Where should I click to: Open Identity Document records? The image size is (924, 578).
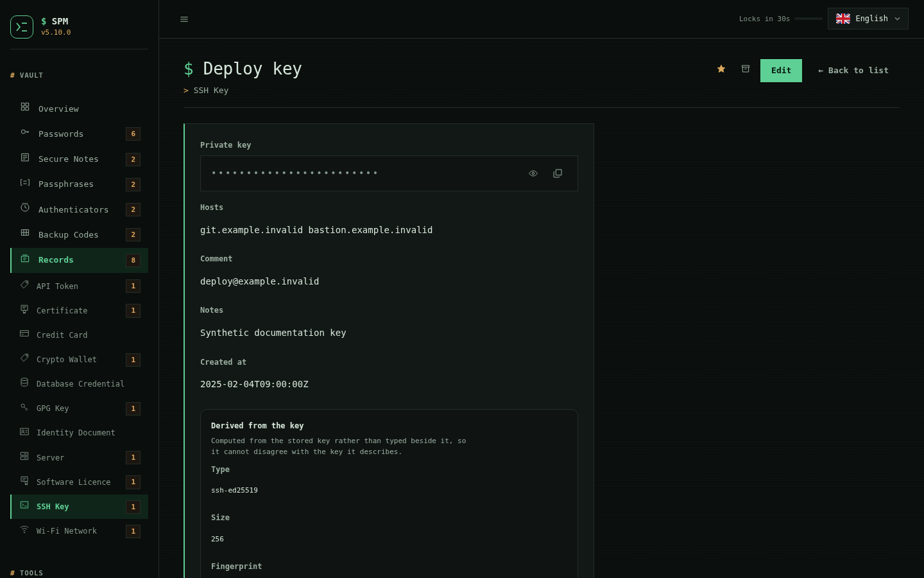[x=80, y=432]
